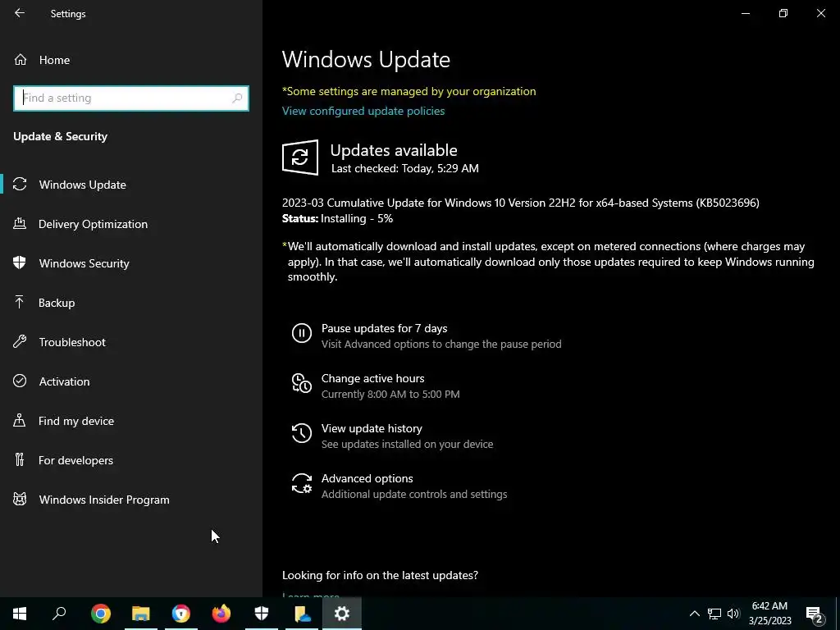Click the Delivery Optimization icon
This screenshot has width=840, height=630.
[x=20, y=223]
